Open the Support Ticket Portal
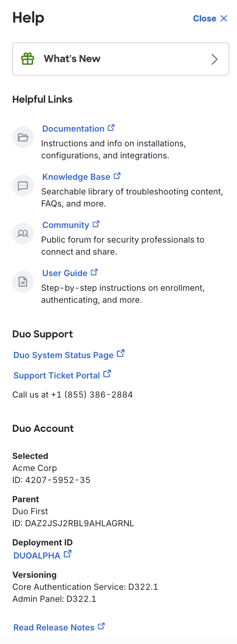Viewport: 237px width, 644px height. pyautogui.click(x=56, y=375)
